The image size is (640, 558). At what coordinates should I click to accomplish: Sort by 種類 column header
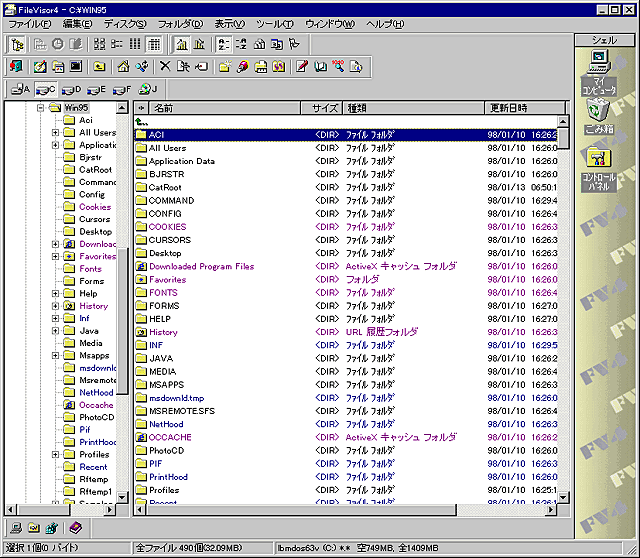pyautogui.click(x=413, y=108)
